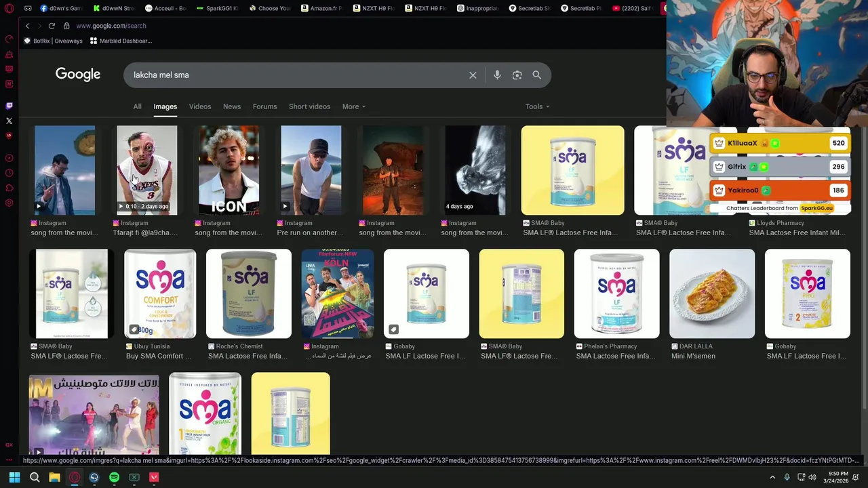This screenshot has height=488, width=868.
Task: Open File Explorer from taskbar
Action: coord(54,477)
